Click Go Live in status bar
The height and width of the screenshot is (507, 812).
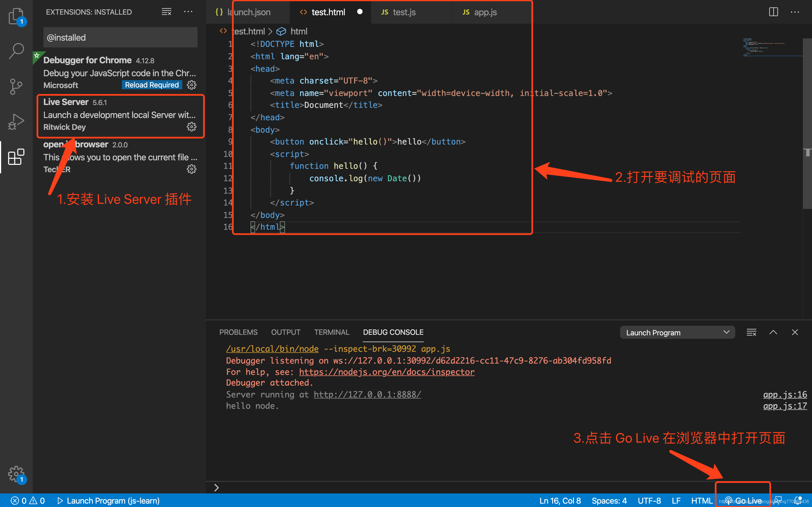[x=743, y=501]
